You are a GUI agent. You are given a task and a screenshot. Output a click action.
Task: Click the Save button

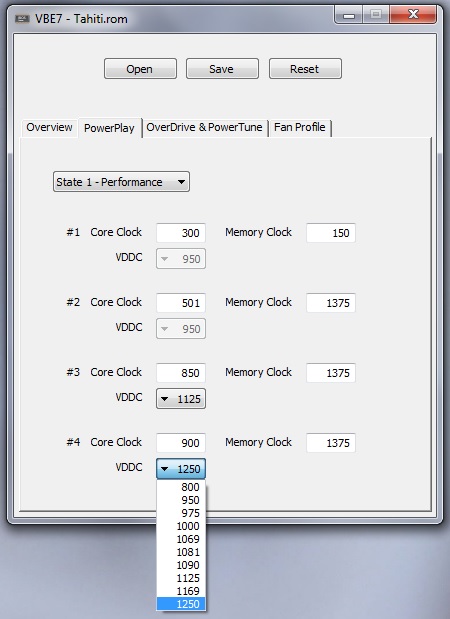[222, 69]
